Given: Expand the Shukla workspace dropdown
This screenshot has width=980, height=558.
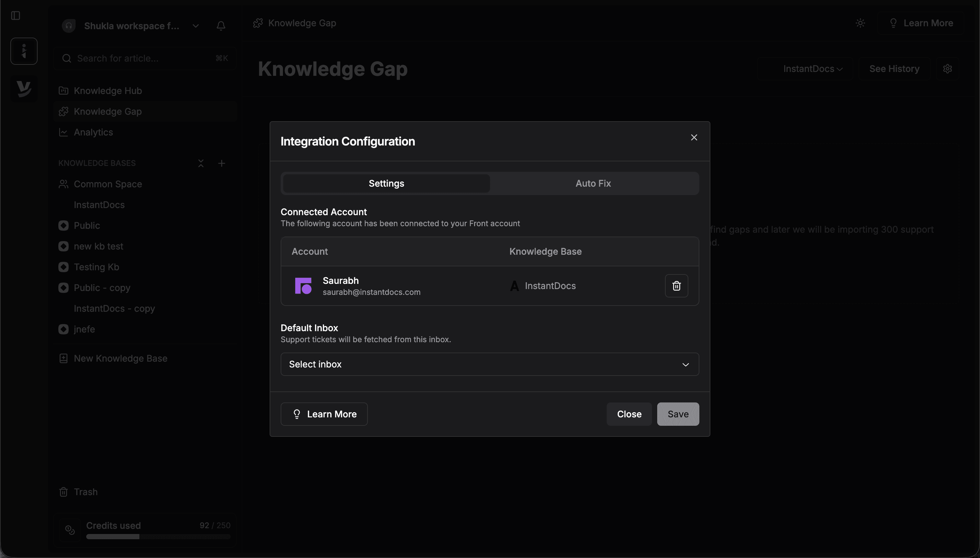Looking at the screenshot, I should point(195,26).
